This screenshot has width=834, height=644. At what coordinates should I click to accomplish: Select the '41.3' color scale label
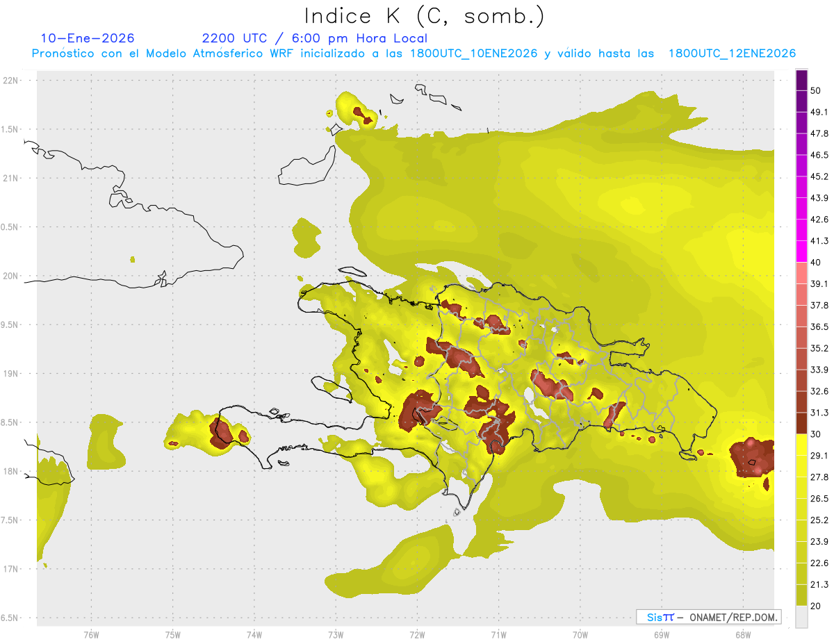click(819, 241)
